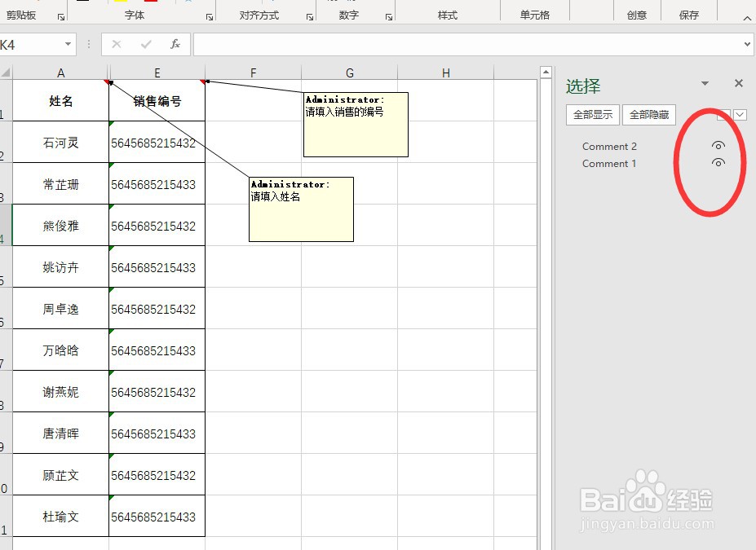756x550 pixels.
Task: Open the Clipboard (剪贴板) dialog launcher
Action: pyautogui.click(x=61, y=17)
